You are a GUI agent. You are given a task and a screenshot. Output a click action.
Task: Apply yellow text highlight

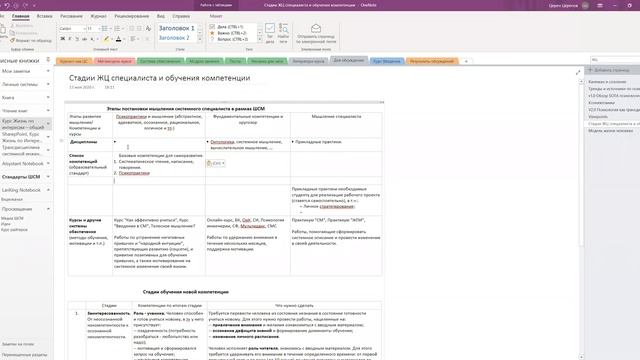coord(106,39)
